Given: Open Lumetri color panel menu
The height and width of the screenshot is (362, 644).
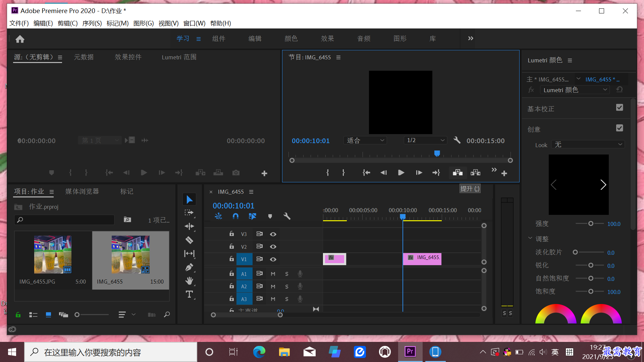Looking at the screenshot, I should pyautogui.click(x=570, y=60).
